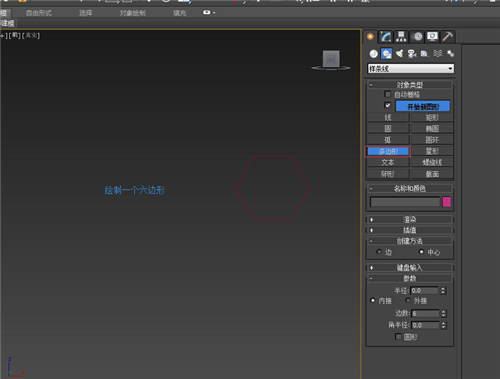Switch to the 自由形式 ribbon tab

[39, 13]
